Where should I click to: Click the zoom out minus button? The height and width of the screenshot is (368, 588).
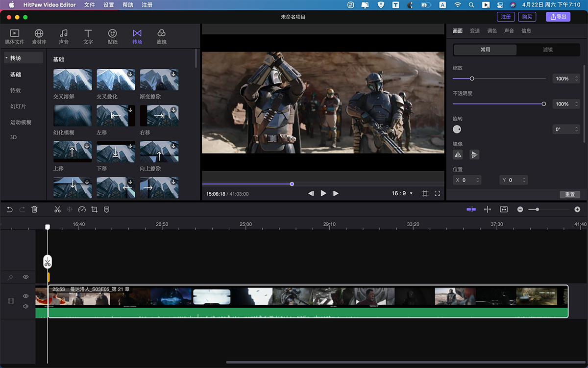pyautogui.click(x=520, y=210)
